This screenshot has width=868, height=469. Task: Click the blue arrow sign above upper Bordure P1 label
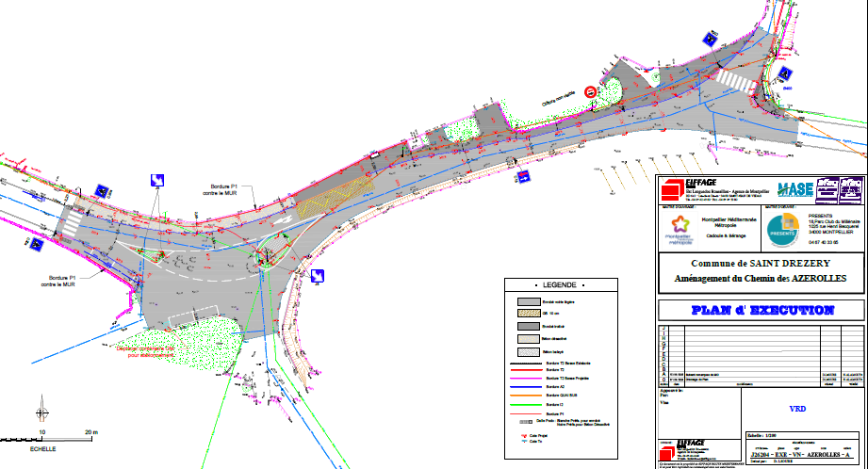(x=157, y=180)
